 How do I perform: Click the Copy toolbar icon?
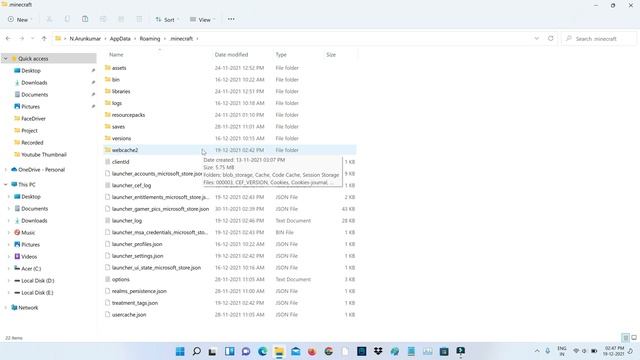67,19
